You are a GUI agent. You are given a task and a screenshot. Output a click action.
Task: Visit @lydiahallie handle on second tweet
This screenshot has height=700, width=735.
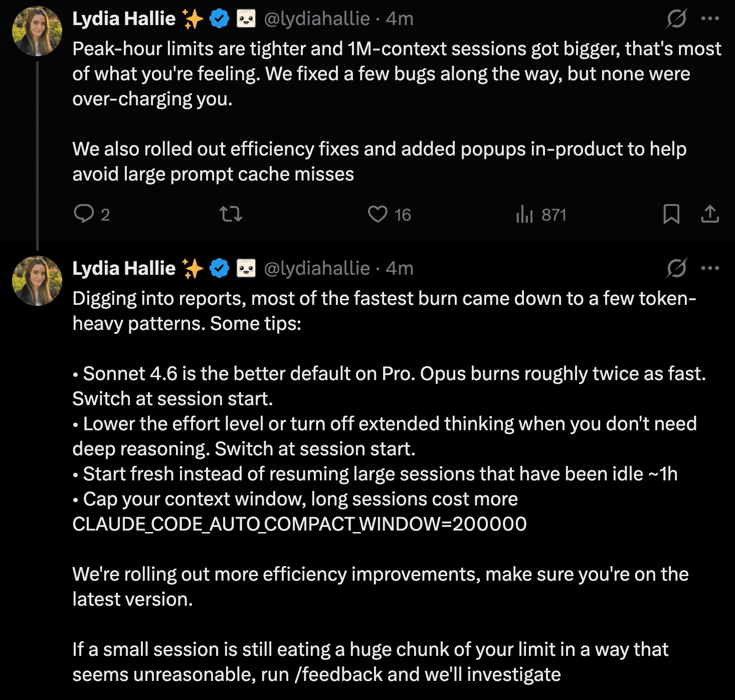pyautogui.click(x=317, y=268)
